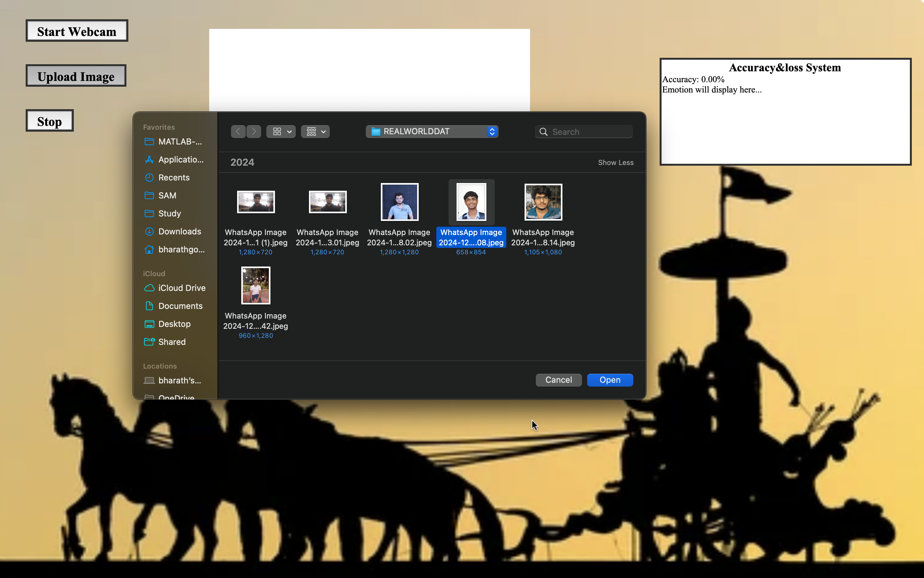Select thumbnail of 2024-12....08.jpeg
924x578 pixels.
tap(471, 202)
